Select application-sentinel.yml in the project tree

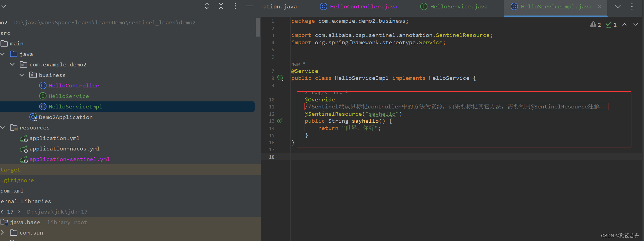click(x=69, y=159)
